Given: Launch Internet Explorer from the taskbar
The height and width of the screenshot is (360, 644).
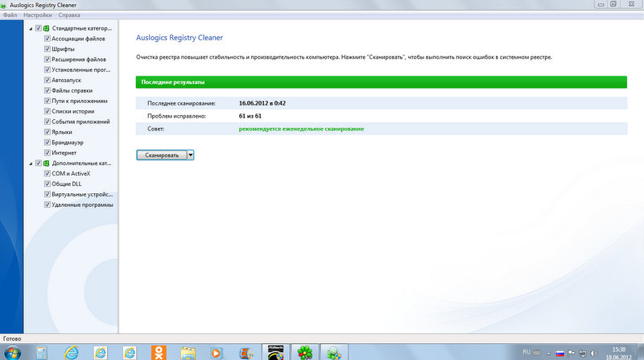Looking at the screenshot, I should pos(71,353).
